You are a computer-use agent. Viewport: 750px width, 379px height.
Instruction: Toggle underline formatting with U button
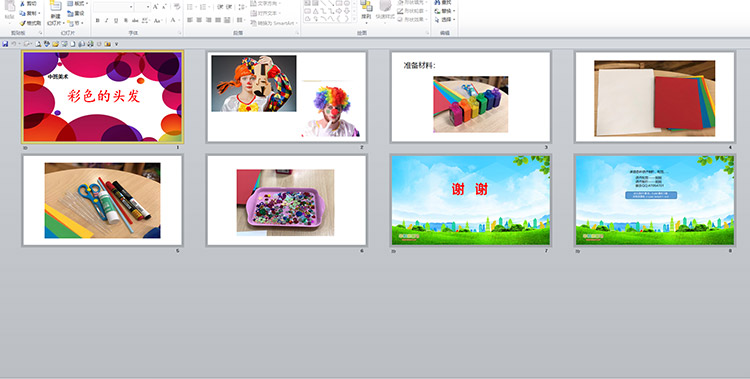[116, 21]
